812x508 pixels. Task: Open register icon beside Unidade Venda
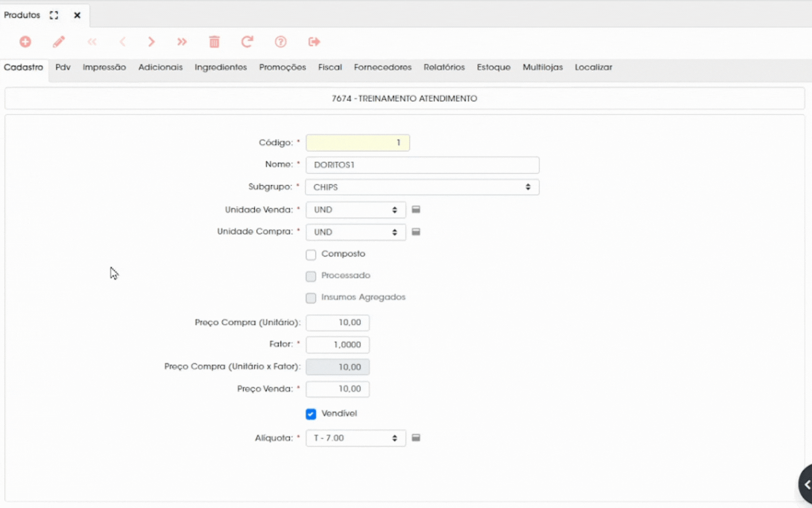tap(416, 209)
